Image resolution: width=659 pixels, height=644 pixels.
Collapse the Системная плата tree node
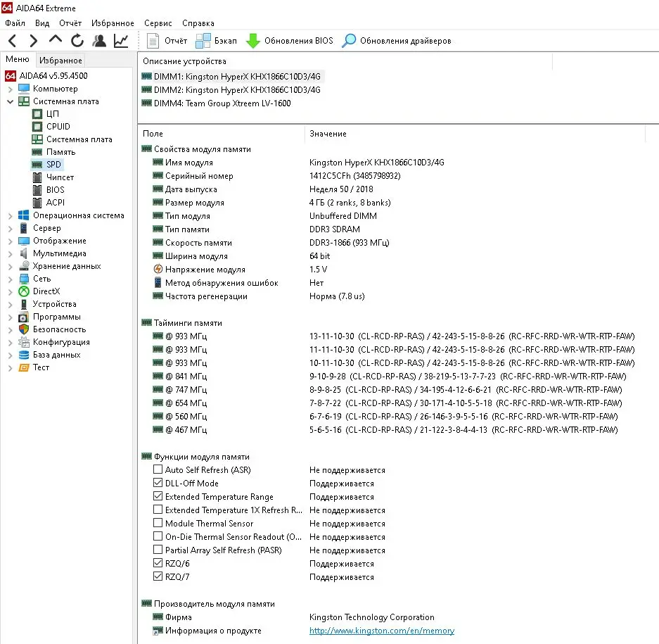[x=10, y=101]
